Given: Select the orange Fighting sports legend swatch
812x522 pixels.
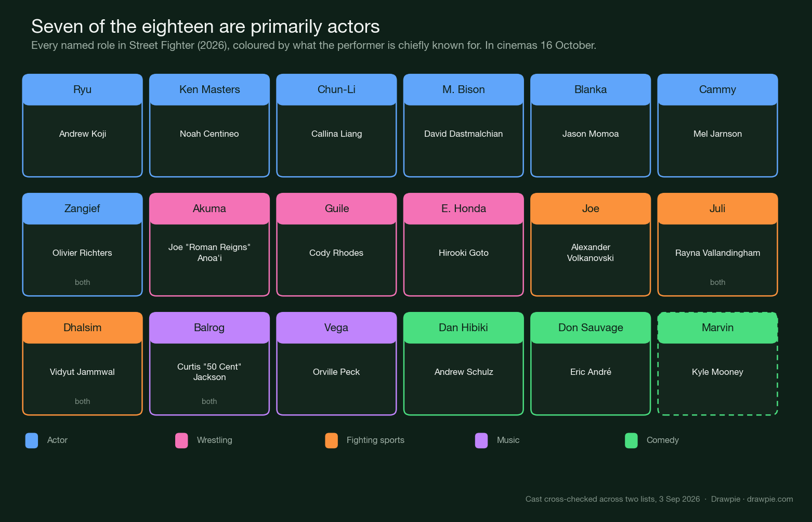Looking at the screenshot, I should pyautogui.click(x=331, y=440).
